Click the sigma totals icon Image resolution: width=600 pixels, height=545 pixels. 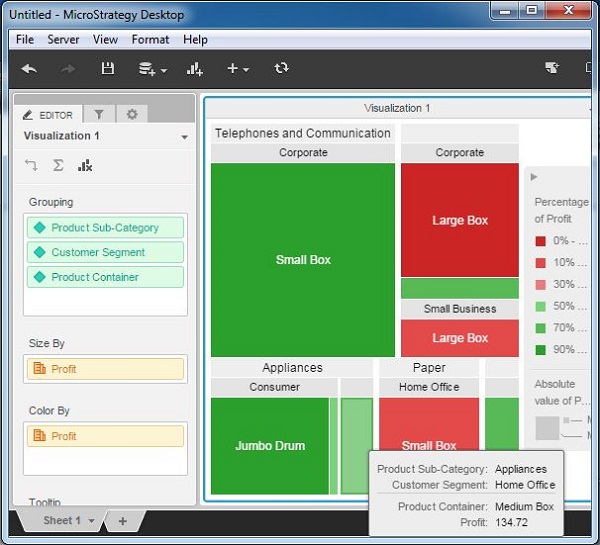58,165
